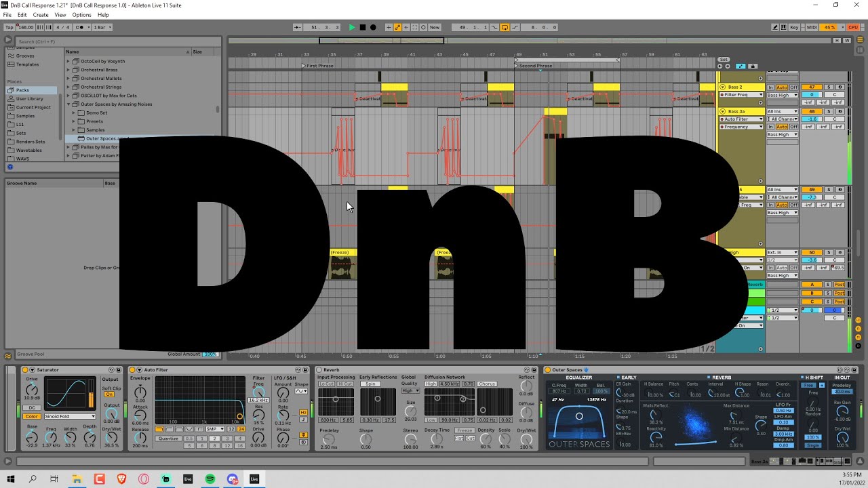This screenshot has width=868, height=488.
Task: Open the Templates category icon in browser
Action: [10, 64]
